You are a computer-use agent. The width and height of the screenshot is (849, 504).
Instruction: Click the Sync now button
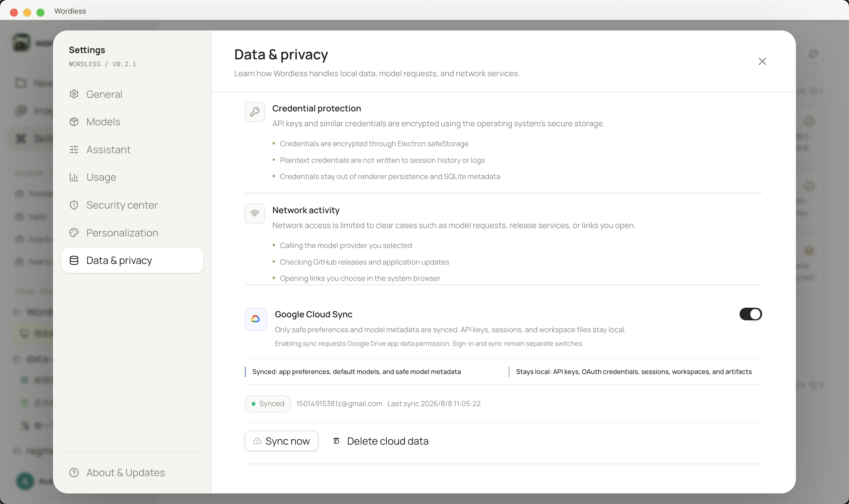coord(281,441)
